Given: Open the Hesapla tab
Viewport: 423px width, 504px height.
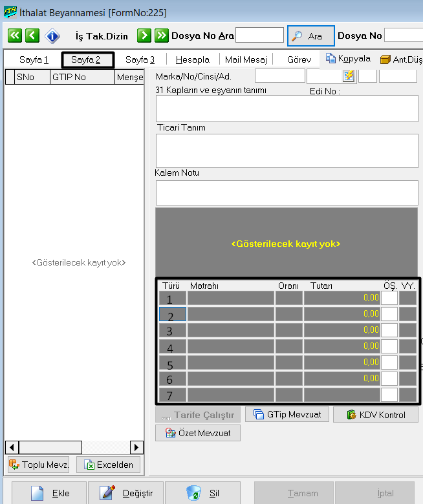Looking at the screenshot, I should click(x=192, y=59).
